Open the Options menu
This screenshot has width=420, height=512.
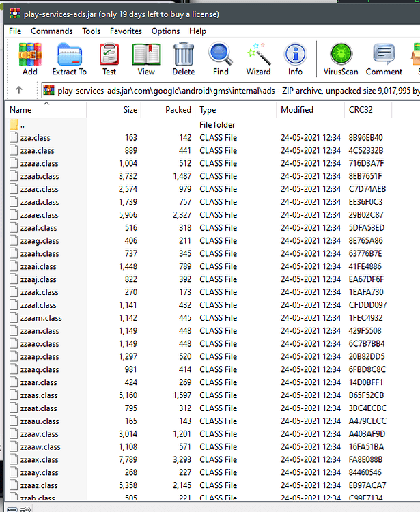click(x=165, y=31)
